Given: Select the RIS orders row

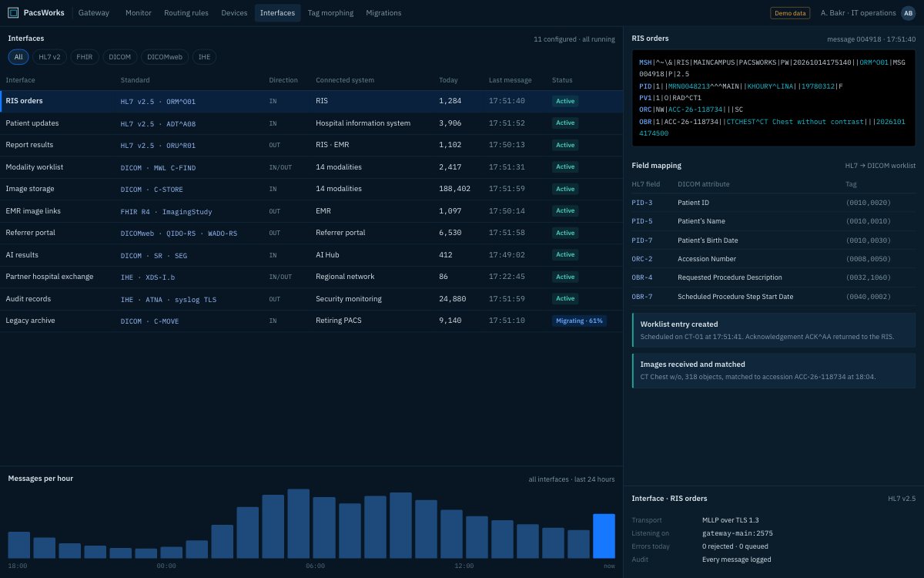Looking at the screenshot, I should pyautogui.click(x=311, y=101).
